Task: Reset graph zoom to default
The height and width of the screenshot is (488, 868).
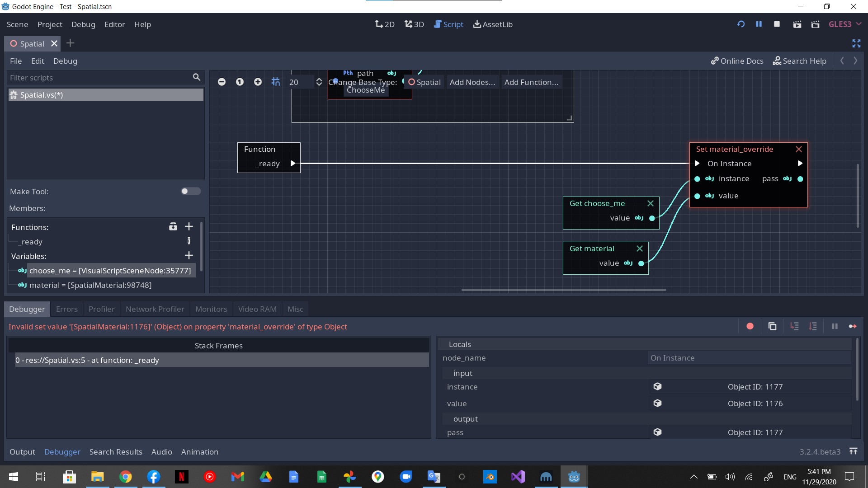Action: click(240, 82)
